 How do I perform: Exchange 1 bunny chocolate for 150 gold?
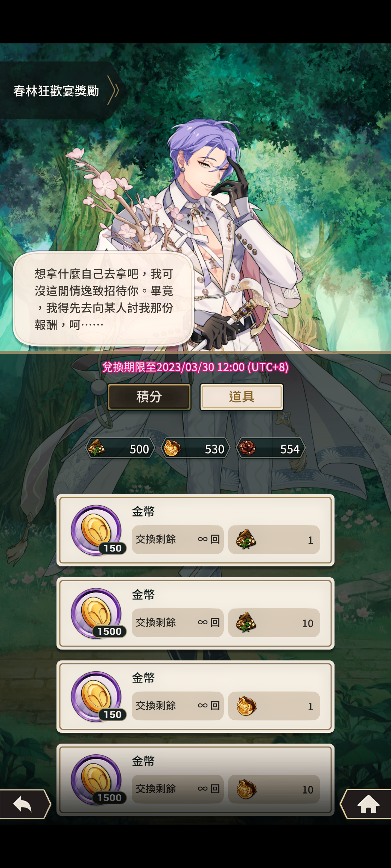tap(274, 706)
